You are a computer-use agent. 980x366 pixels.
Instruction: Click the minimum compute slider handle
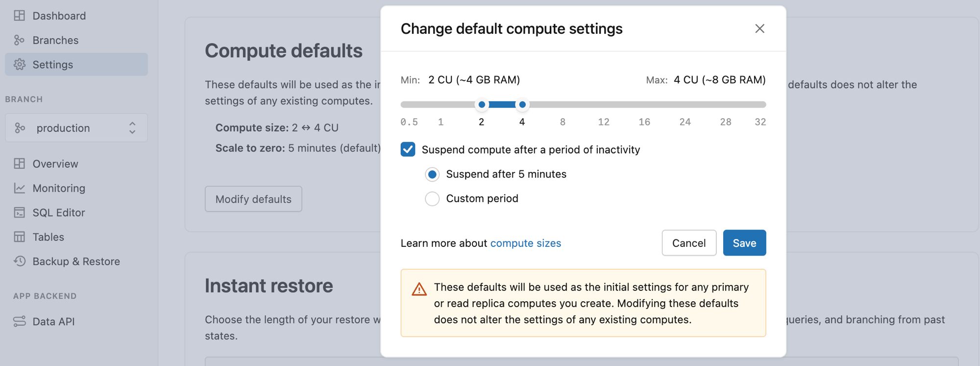coord(482,105)
